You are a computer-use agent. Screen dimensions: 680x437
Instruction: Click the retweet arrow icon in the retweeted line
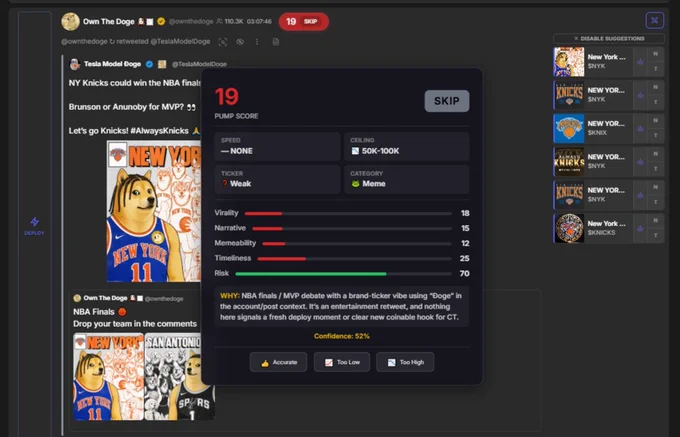112,42
